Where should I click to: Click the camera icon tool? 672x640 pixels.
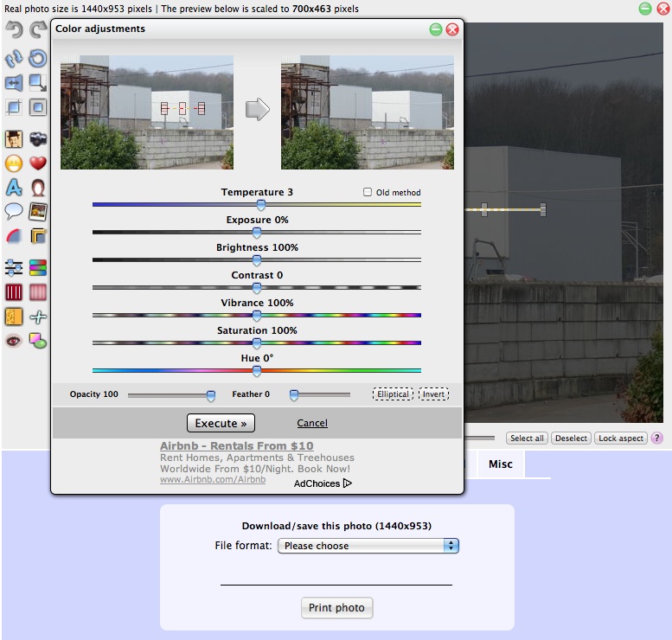point(38,139)
